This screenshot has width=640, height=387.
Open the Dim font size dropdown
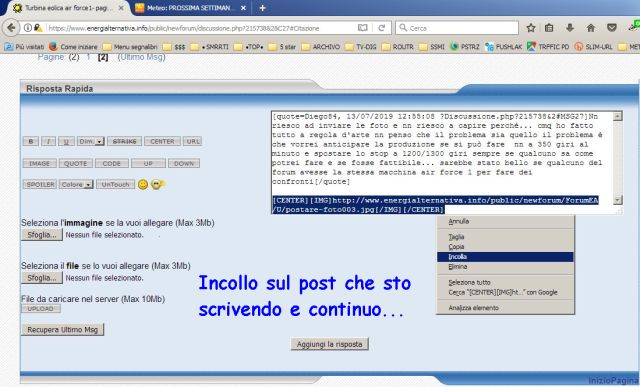pos(91,141)
